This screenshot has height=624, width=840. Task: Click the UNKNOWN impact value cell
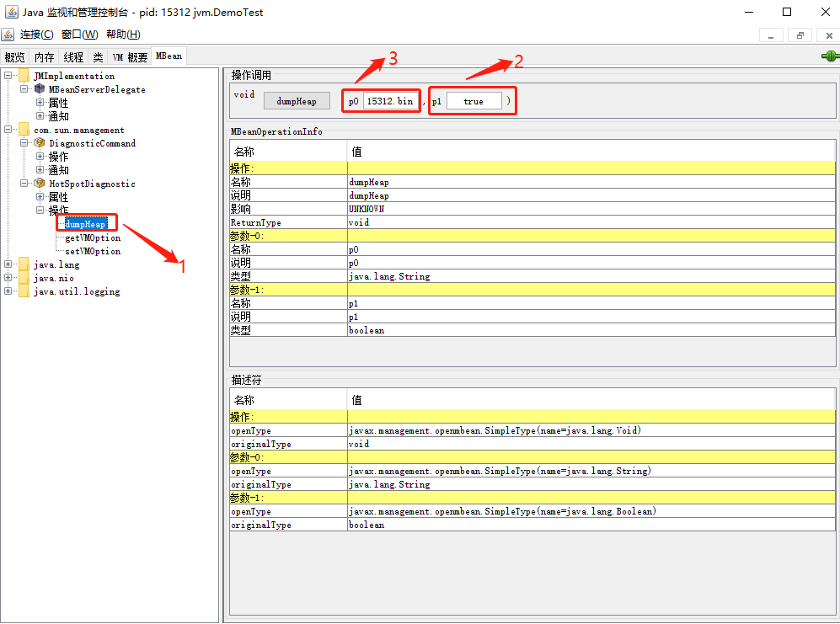(x=591, y=209)
